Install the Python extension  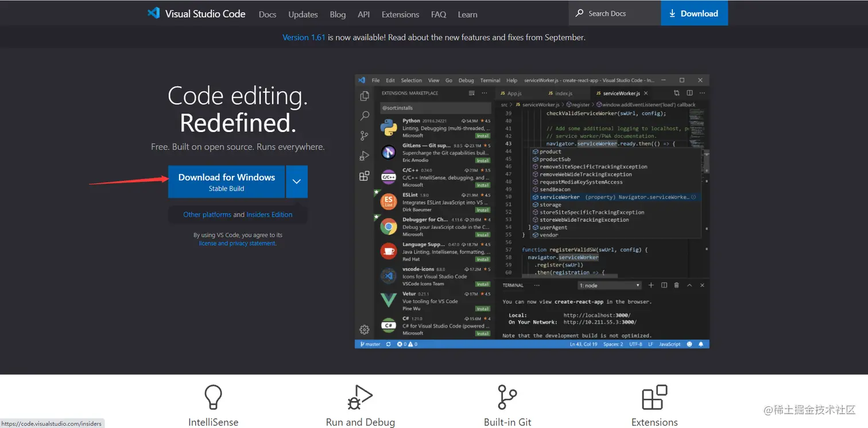(483, 136)
